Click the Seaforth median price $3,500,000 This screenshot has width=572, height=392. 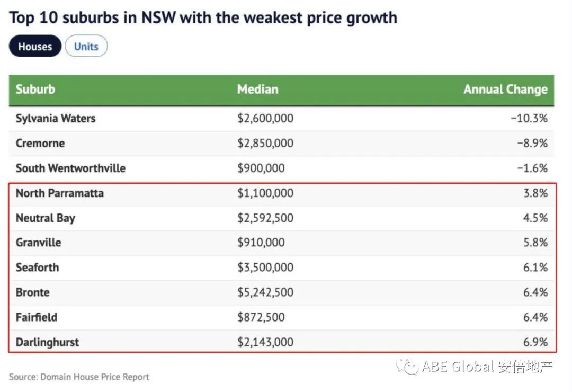tap(265, 268)
